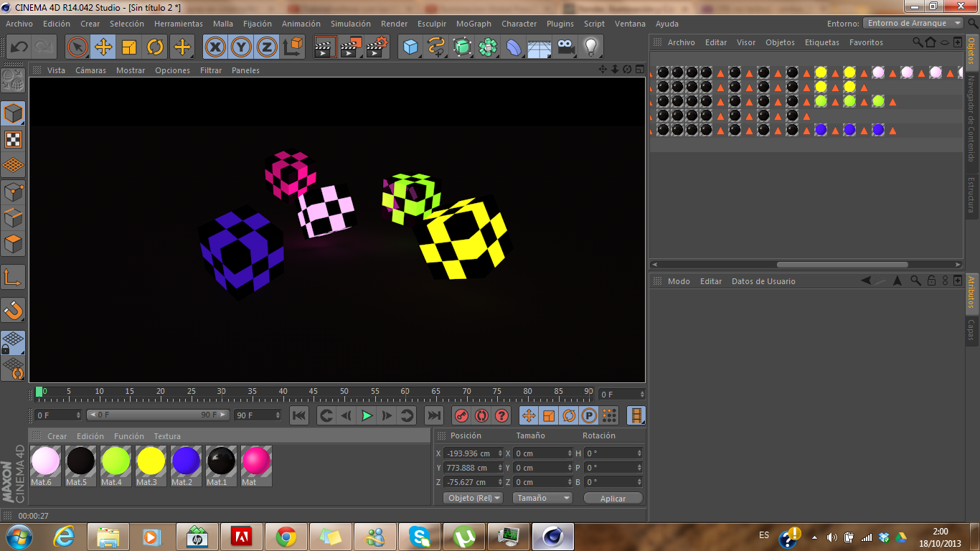Toggle parameter keyframe recording (P)
Screen dimensions: 980x551
589,415
